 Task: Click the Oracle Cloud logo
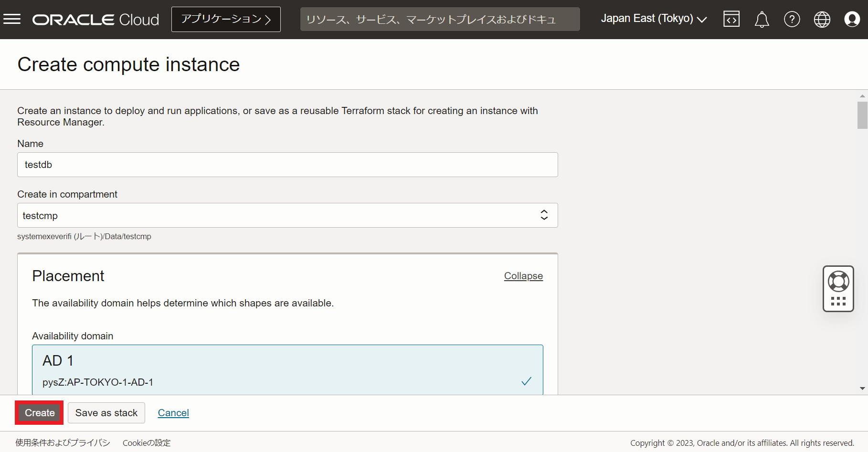pyautogui.click(x=95, y=19)
